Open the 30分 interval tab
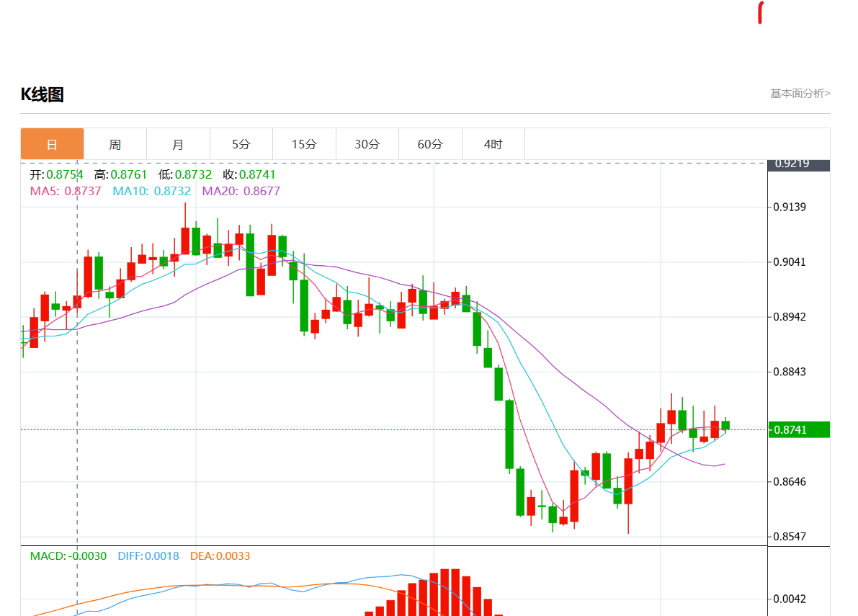The width and height of the screenshot is (858, 616). pyautogui.click(x=367, y=144)
